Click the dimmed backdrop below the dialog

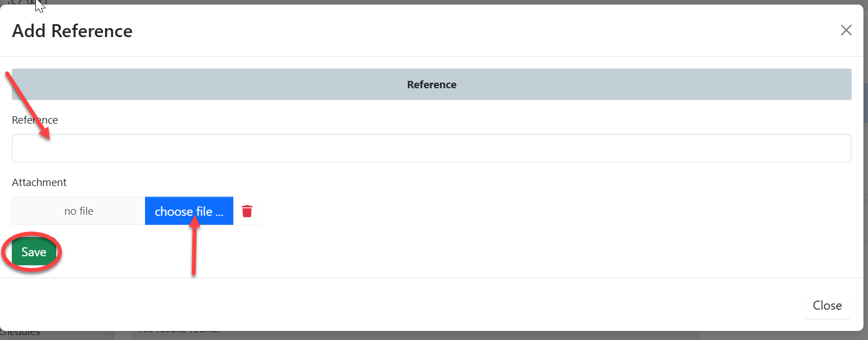(x=450, y=336)
